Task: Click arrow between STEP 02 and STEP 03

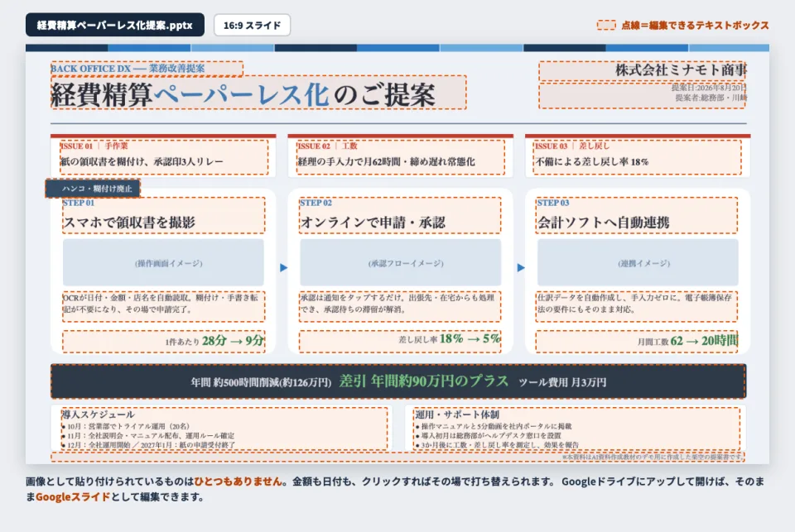Action: pos(521,267)
